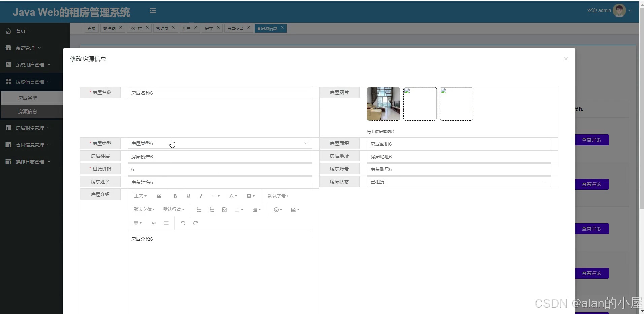
Task: Insert a bulleted list
Action: tap(199, 210)
